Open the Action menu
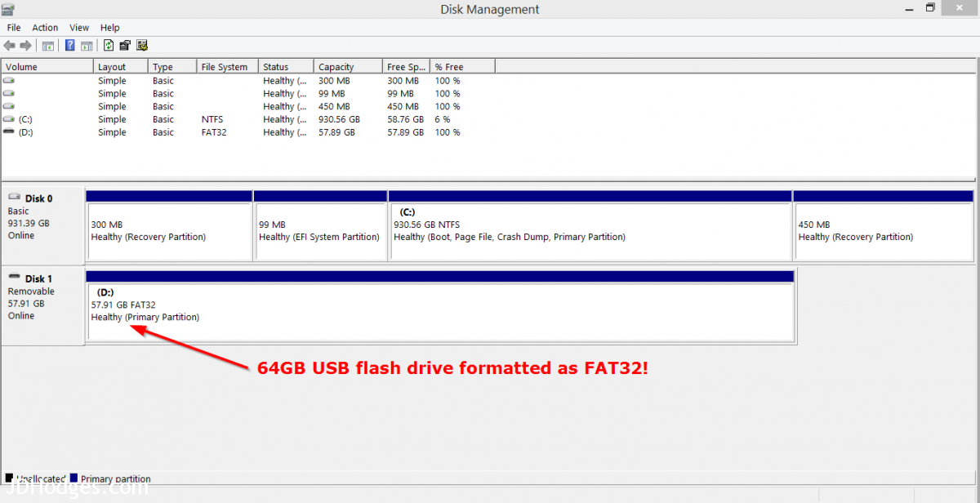The width and height of the screenshot is (980, 503). [45, 27]
